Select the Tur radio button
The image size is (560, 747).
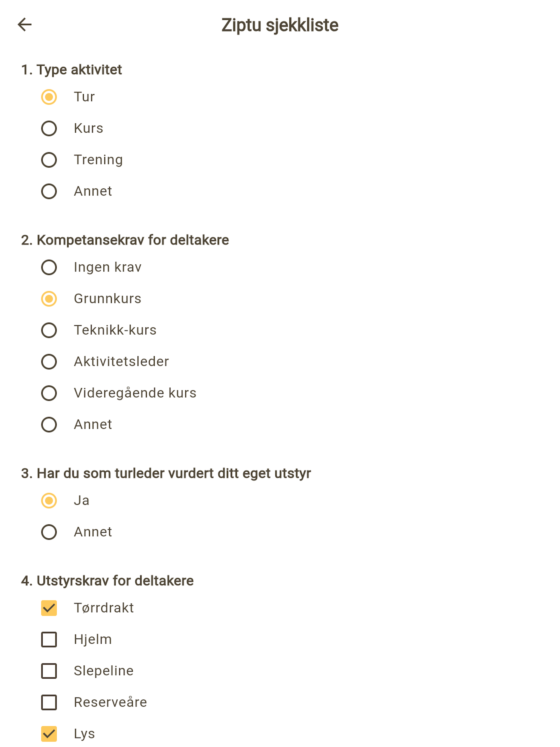coord(49,97)
